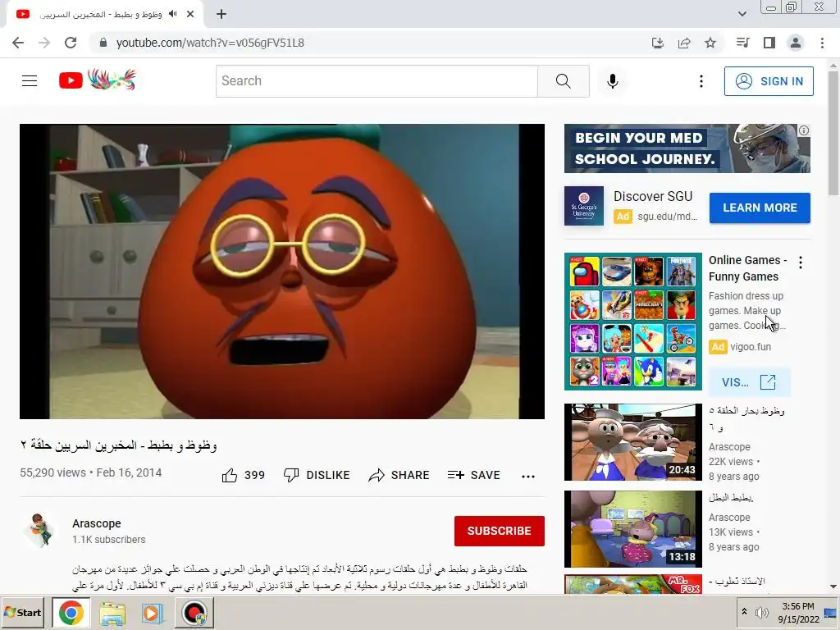Click the SIGN IN button
Viewport: 840px width, 630px height.
(x=769, y=81)
